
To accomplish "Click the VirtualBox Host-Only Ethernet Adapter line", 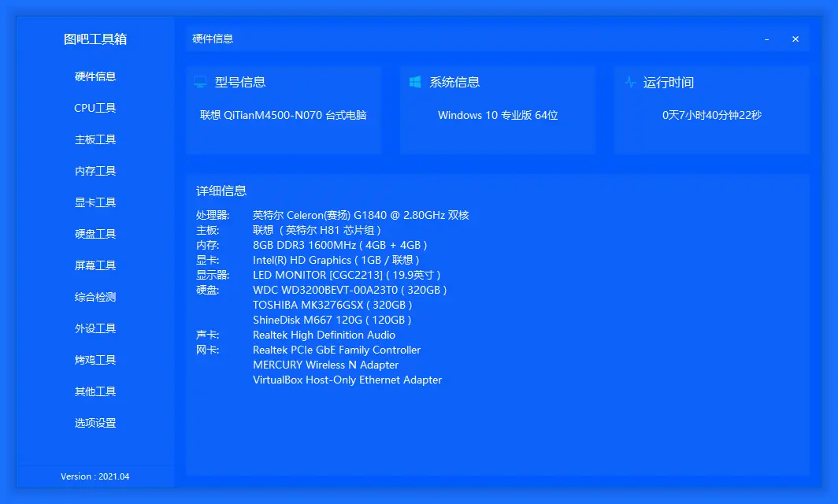I will point(347,380).
